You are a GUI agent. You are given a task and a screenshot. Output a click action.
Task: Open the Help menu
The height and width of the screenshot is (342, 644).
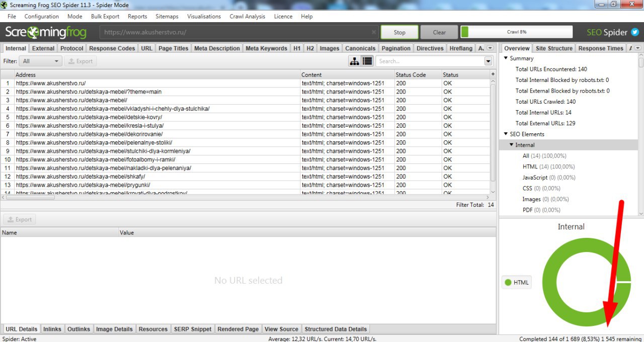307,16
